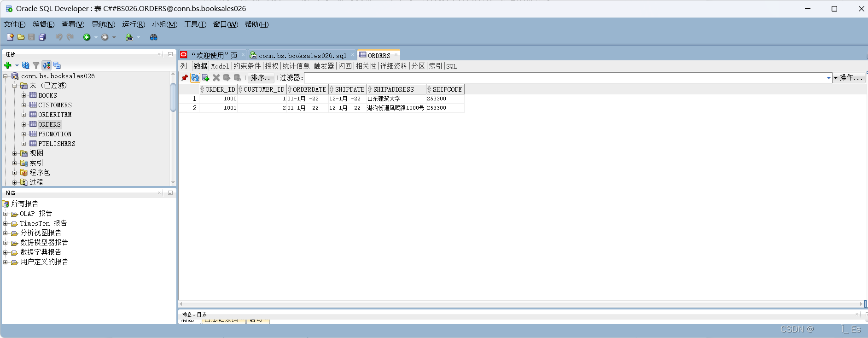Switch to the conn.bs.booksales026.sql tab
Viewport: 868px width, 338px height.
(302, 55)
